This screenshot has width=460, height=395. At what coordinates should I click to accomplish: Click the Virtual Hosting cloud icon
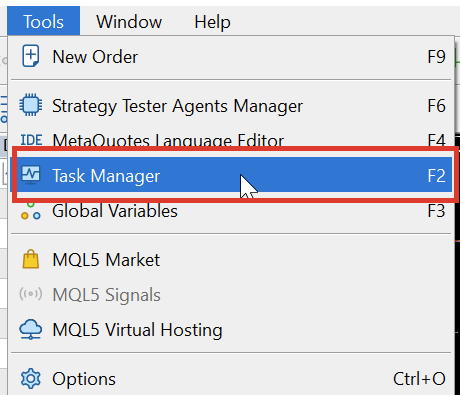click(x=31, y=330)
